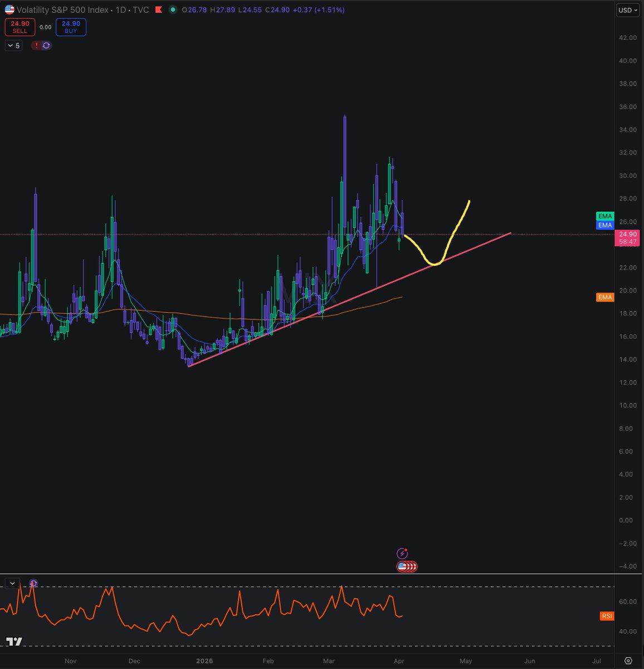Click the TradingView logo
The width and height of the screenshot is (644, 669).
[14, 642]
